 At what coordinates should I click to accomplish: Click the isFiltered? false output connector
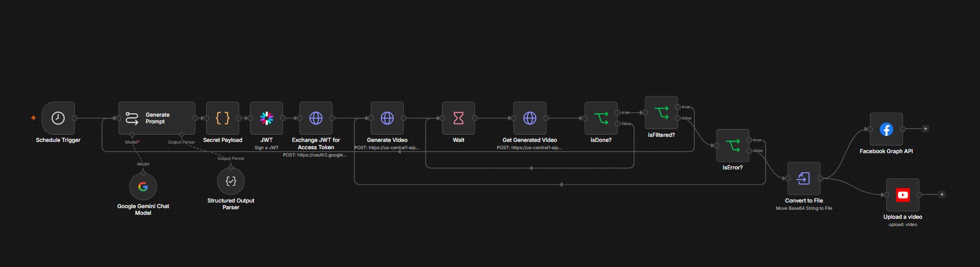[678, 118]
